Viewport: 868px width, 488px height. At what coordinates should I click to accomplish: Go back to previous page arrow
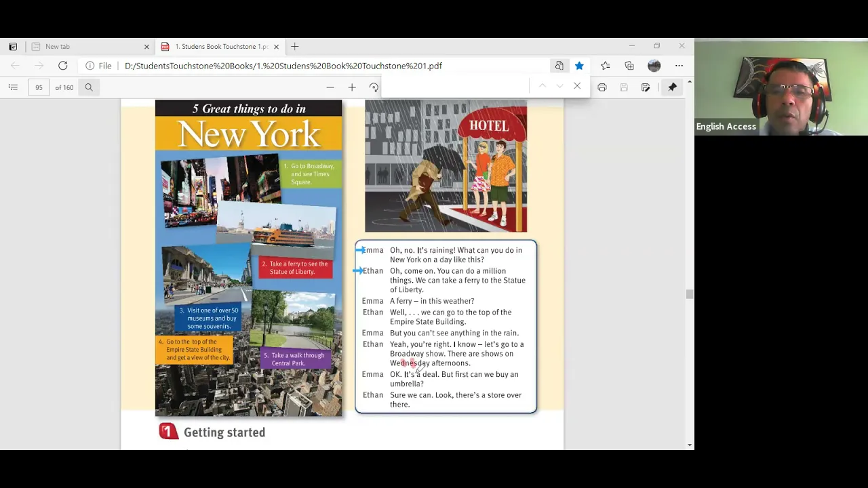point(15,66)
